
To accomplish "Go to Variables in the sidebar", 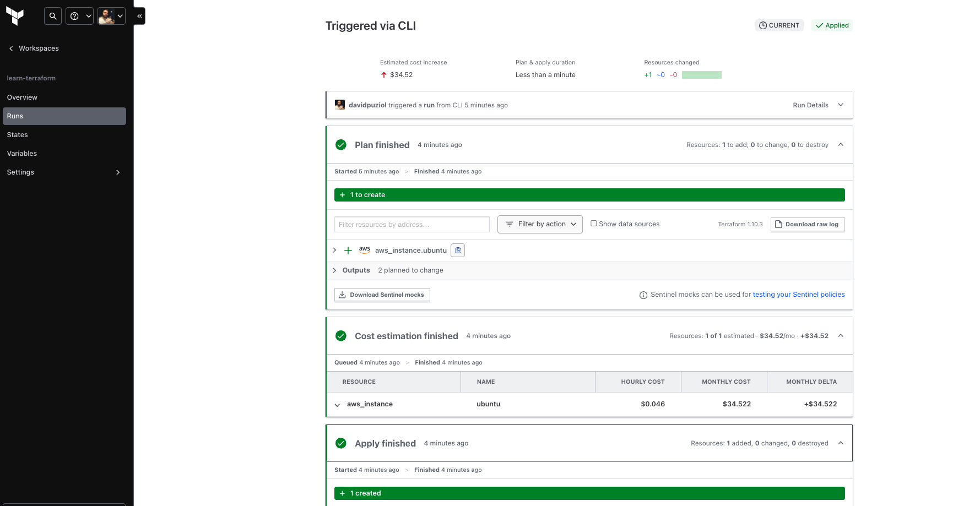I will click(x=22, y=154).
